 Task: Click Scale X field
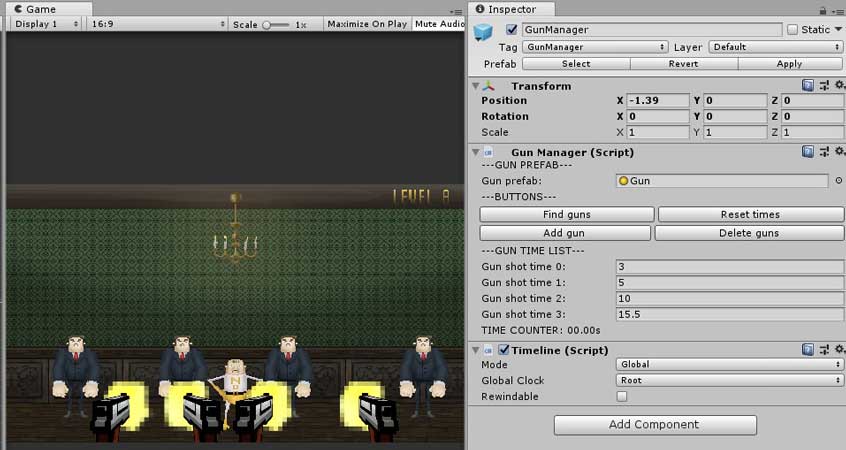[x=658, y=132]
